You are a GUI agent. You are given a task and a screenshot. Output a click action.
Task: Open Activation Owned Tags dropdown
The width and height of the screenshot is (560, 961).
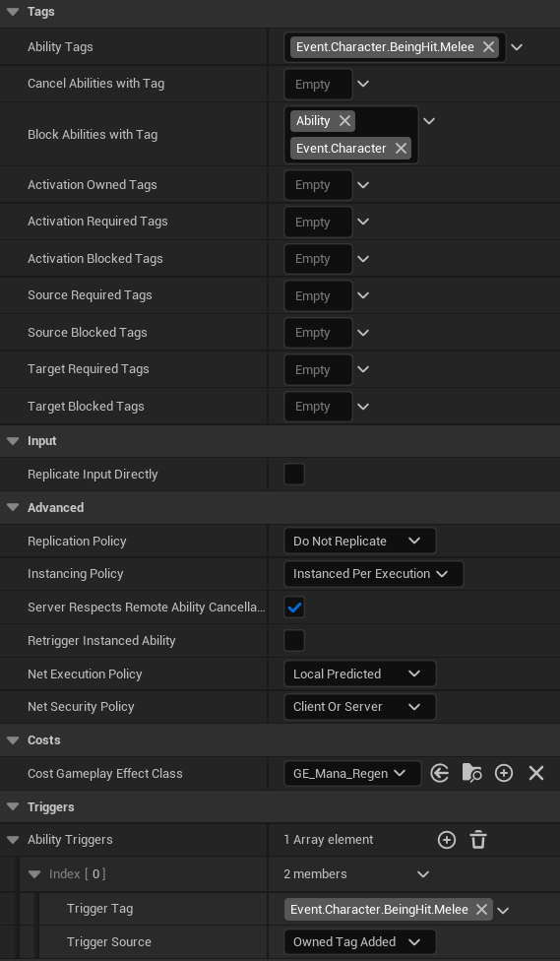[363, 185]
